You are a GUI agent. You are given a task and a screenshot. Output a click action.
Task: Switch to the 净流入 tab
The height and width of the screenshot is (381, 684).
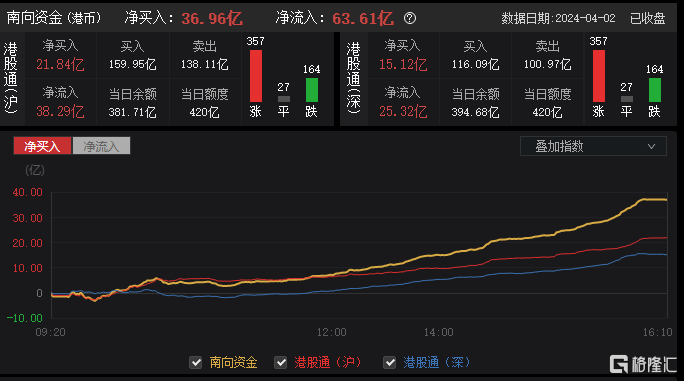[101, 146]
